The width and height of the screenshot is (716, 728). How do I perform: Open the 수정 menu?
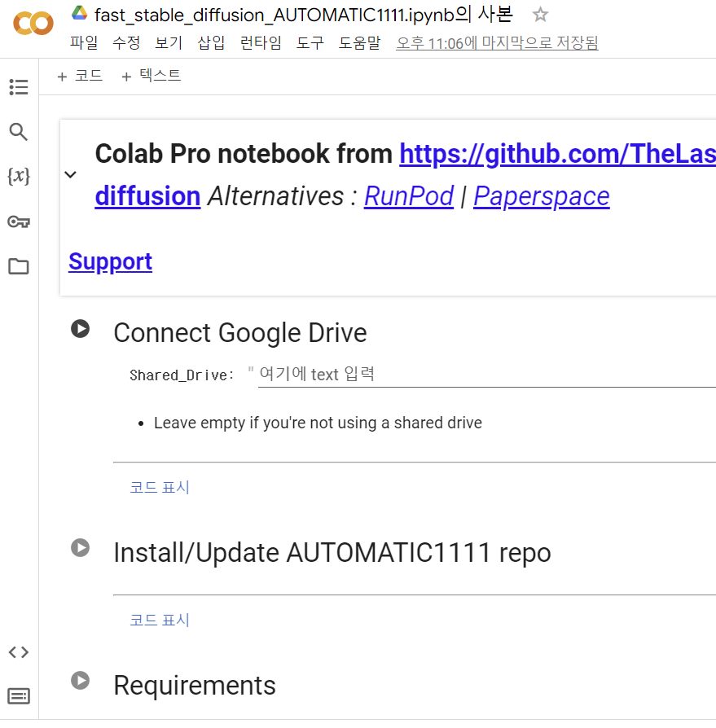pyautogui.click(x=126, y=42)
